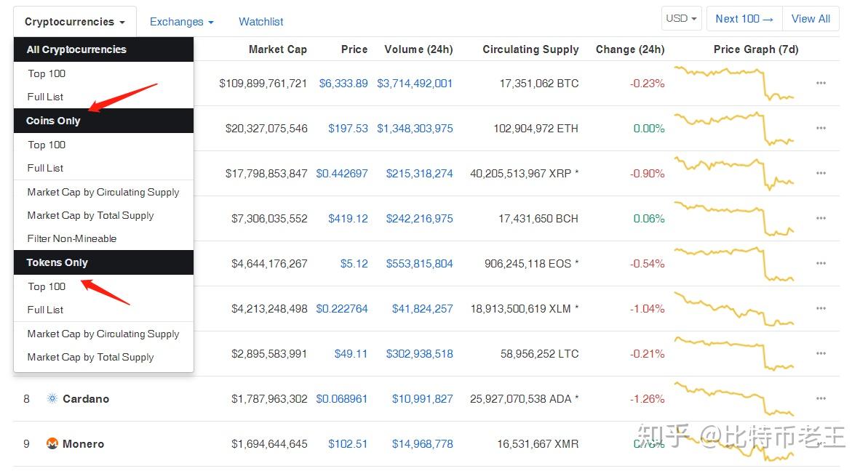The image size is (868, 471).
Task: Open the three-dot options icon on the Litecoin row
Action: [x=821, y=353]
